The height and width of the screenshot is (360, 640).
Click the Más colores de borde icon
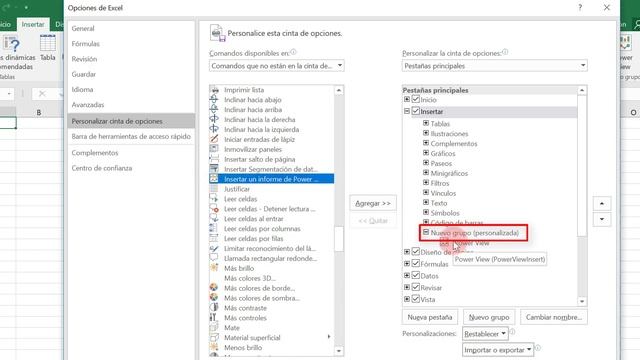coord(214,288)
